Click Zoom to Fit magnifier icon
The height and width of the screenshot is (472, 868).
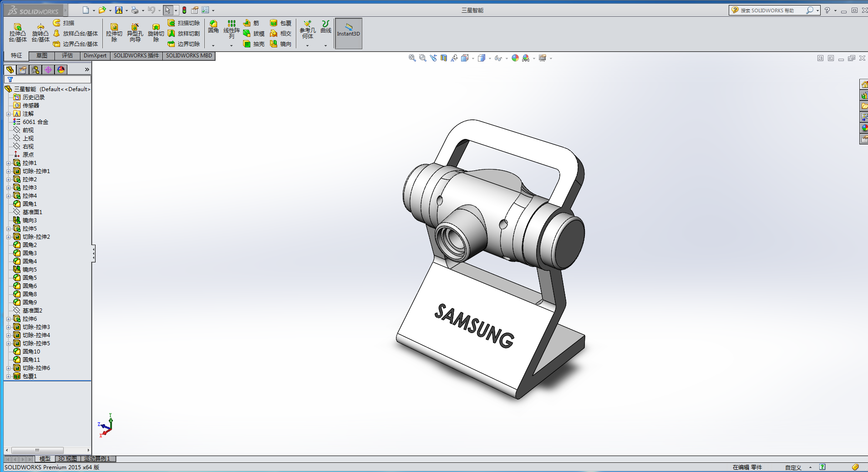(412, 58)
